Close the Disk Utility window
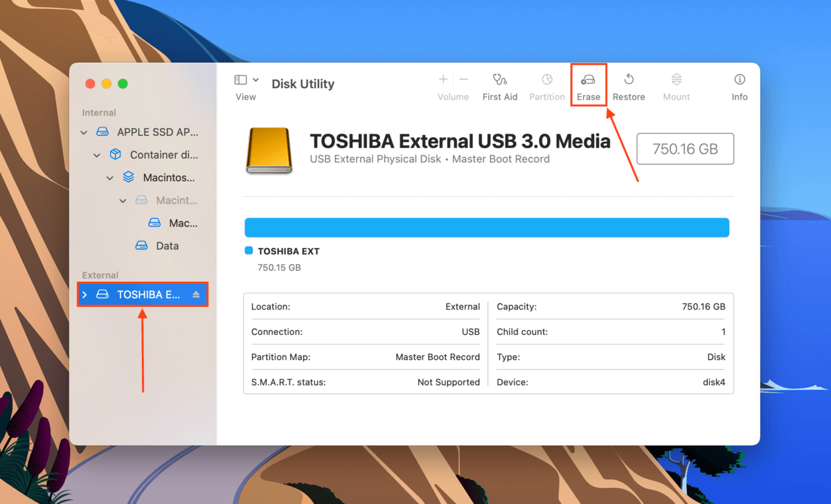Image resolution: width=831 pixels, height=504 pixels. (90, 84)
